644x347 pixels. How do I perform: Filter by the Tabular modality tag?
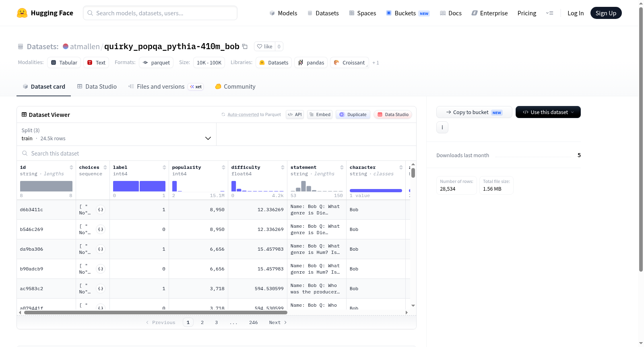(x=64, y=62)
